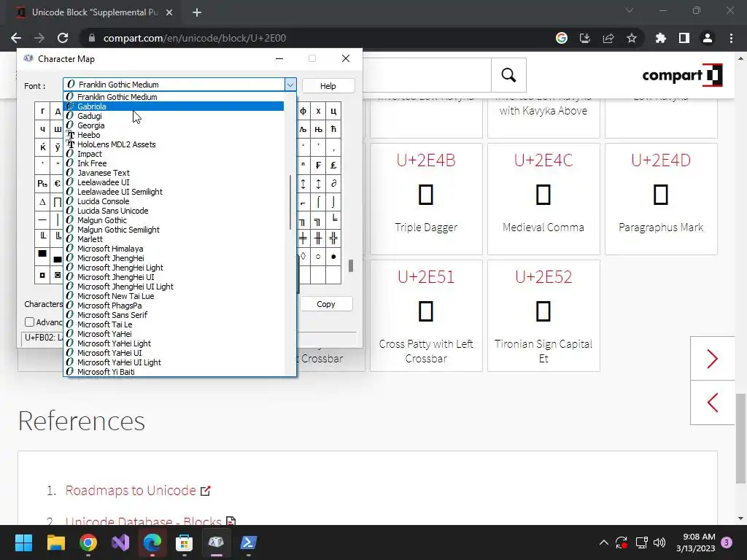Bookmark this page with the star icon
The width and height of the screenshot is (747, 560).
pyautogui.click(x=632, y=38)
